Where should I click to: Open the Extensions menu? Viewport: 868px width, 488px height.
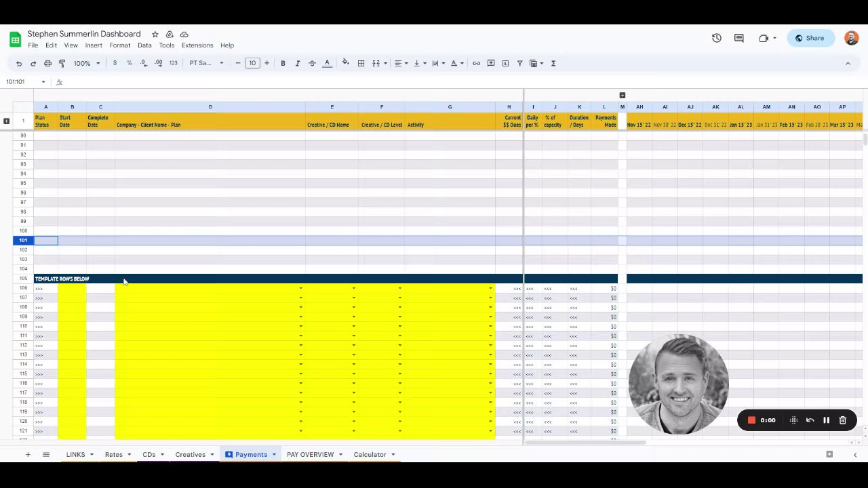197,45
